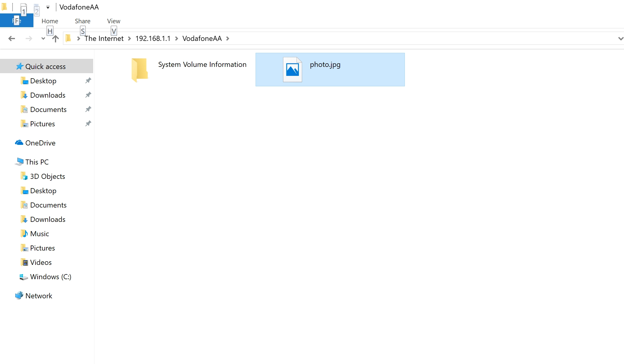Open the File menu
Viewport: 624px width, 364px height.
pyautogui.click(x=16, y=21)
